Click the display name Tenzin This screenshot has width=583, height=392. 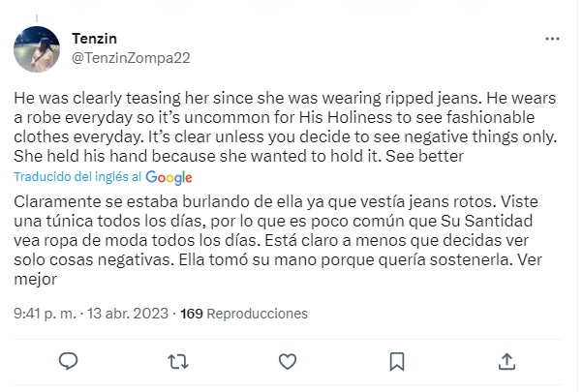[93, 38]
